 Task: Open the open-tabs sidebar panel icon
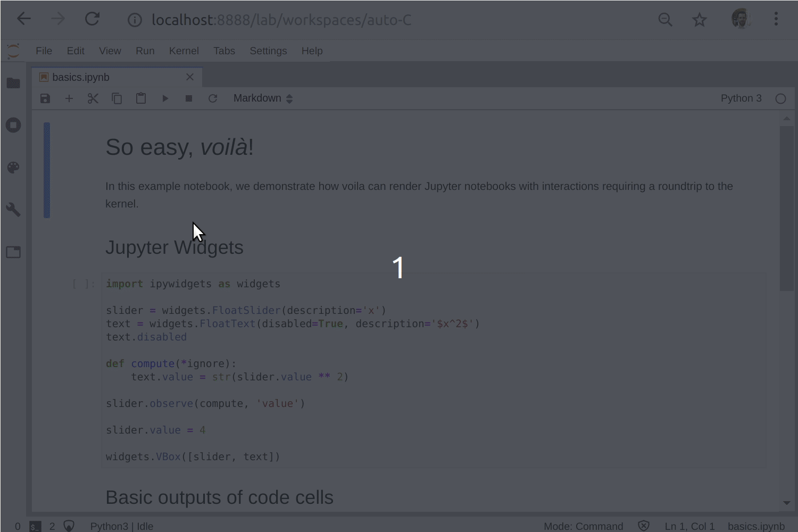pyautogui.click(x=13, y=252)
